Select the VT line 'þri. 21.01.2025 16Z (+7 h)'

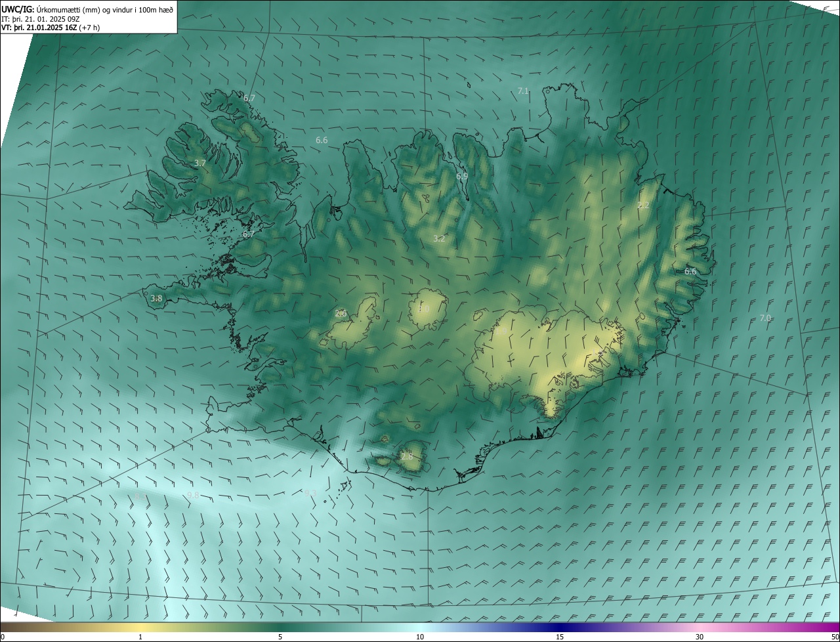tap(57, 28)
